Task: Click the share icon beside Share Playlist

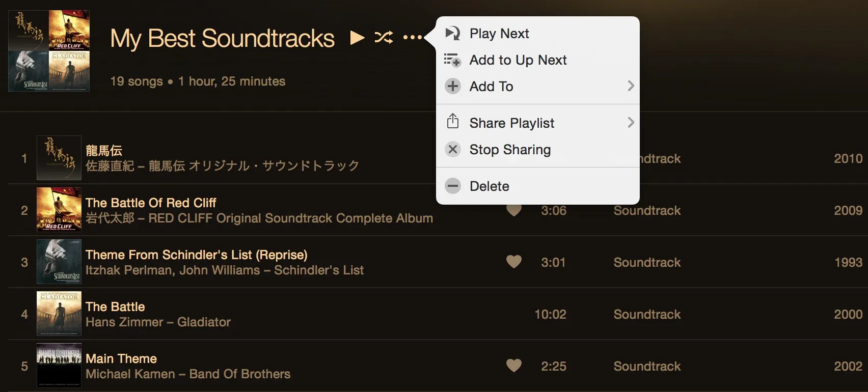Action: point(452,122)
